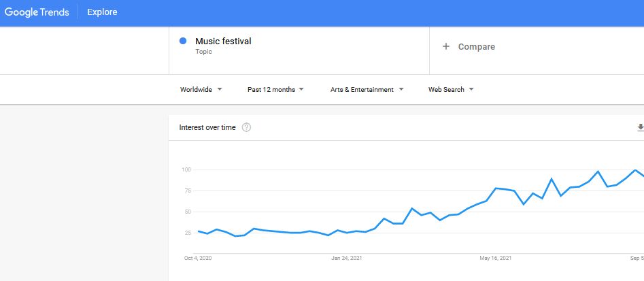This screenshot has height=281, width=644.
Task: Click the plus icon beside Compare
Action: click(446, 47)
